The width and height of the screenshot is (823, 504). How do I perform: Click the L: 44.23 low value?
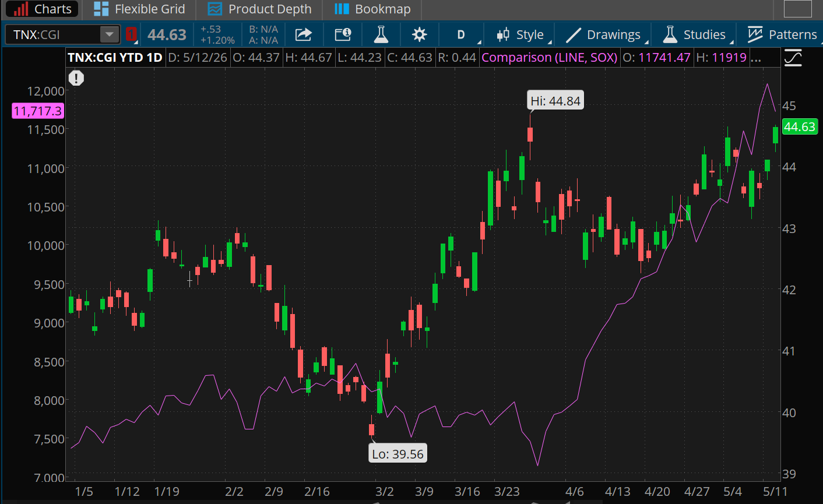[360, 58]
